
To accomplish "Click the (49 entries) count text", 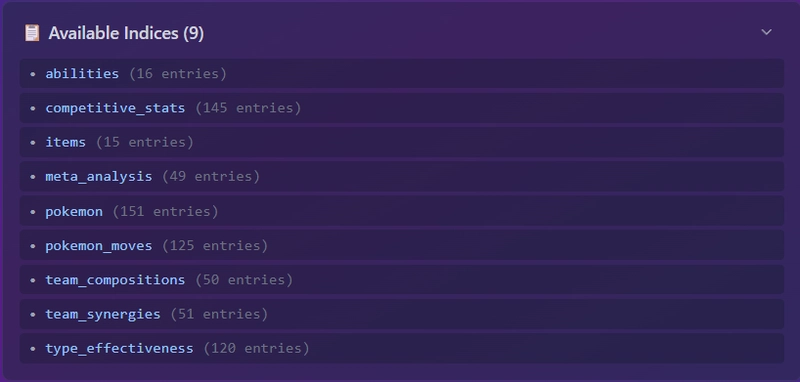I will tap(211, 176).
